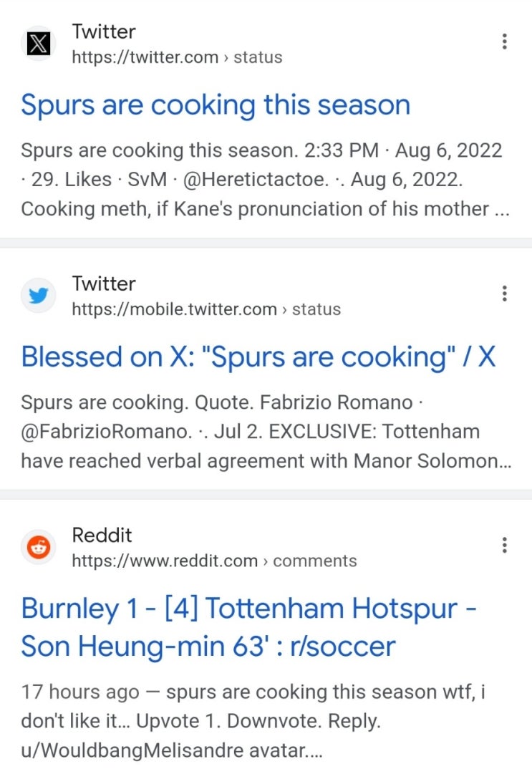Viewport: 532px width, 774px height.
Task: Open 'Blessed on X: Spurs are cooking' link
Action: point(258,357)
